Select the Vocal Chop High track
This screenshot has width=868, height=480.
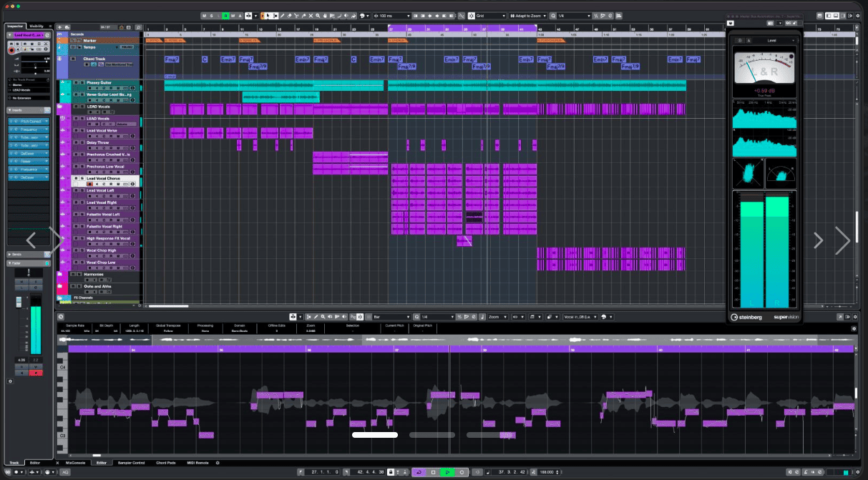tap(102, 250)
